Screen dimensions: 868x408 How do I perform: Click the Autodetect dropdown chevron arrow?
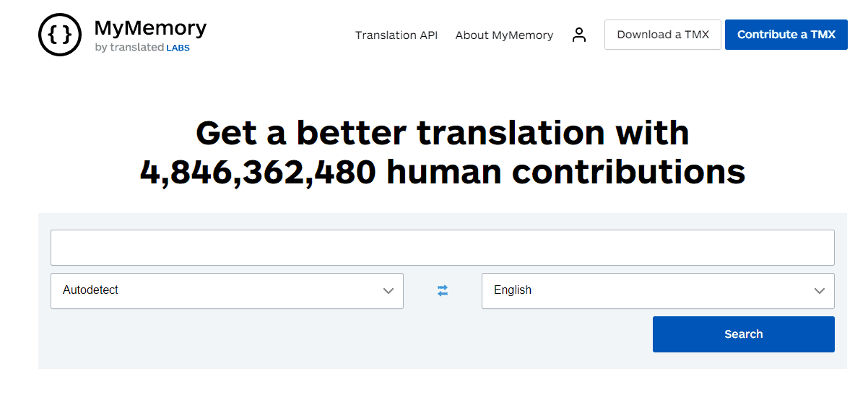388,291
